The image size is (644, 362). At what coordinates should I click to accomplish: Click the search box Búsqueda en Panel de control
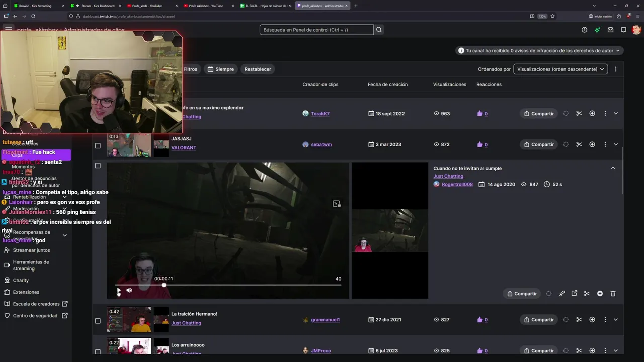[316, 30]
